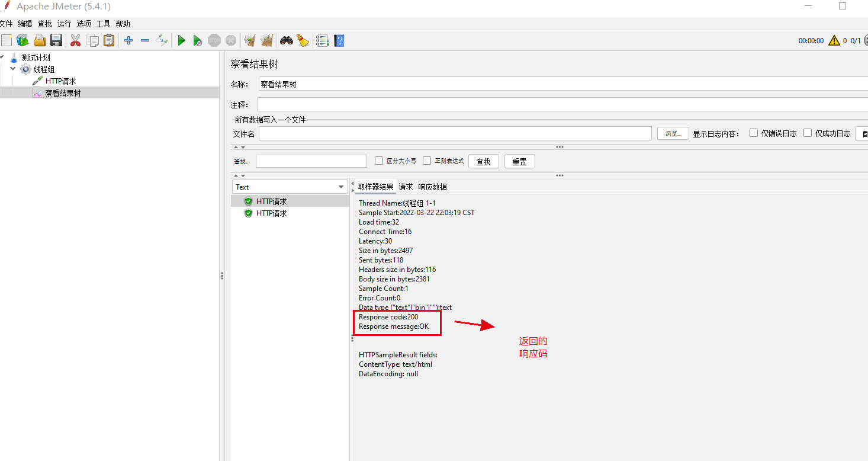Click the Collapse All minus icon
The width and height of the screenshot is (868, 461).
coord(145,40)
